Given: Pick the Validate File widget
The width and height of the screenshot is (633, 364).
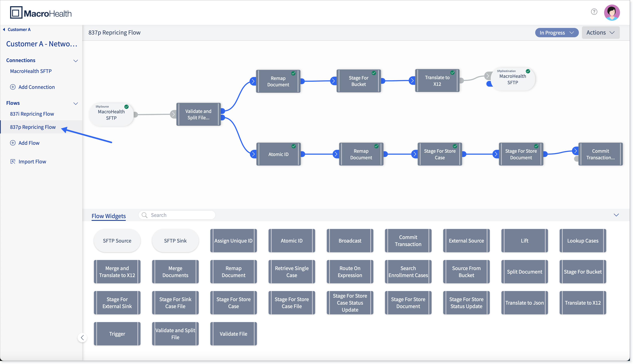Looking at the screenshot, I should [233, 334].
